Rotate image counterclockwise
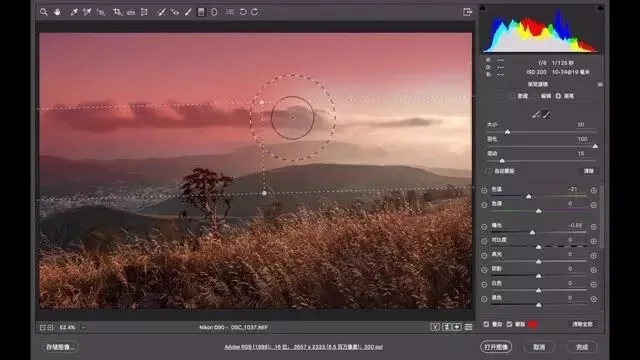Image resolution: width=640 pixels, height=360 pixels. [243, 12]
